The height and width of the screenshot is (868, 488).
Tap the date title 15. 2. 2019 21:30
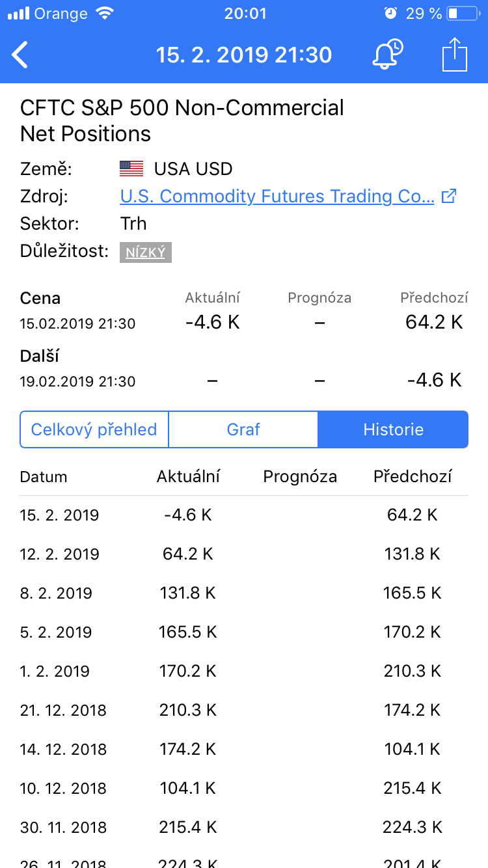point(244,55)
